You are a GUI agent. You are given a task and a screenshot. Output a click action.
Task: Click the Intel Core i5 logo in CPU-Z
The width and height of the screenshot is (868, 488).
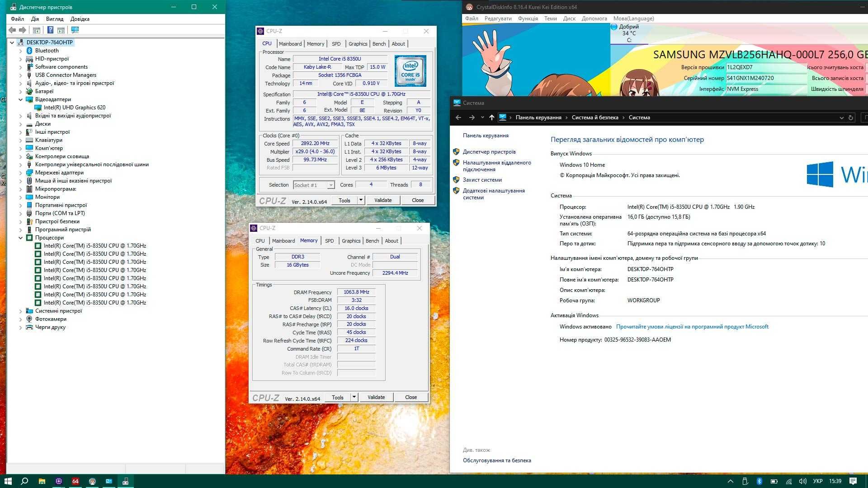[410, 71]
